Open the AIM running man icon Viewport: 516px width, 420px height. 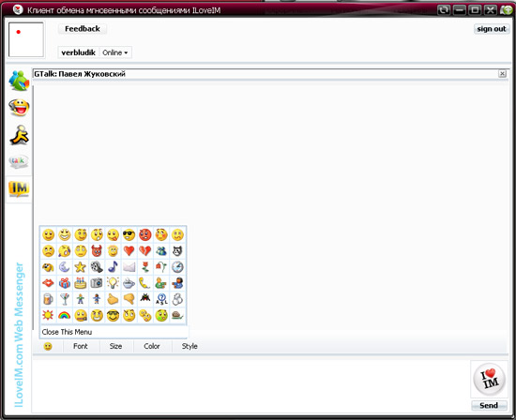pyautogui.click(x=20, y=135)
